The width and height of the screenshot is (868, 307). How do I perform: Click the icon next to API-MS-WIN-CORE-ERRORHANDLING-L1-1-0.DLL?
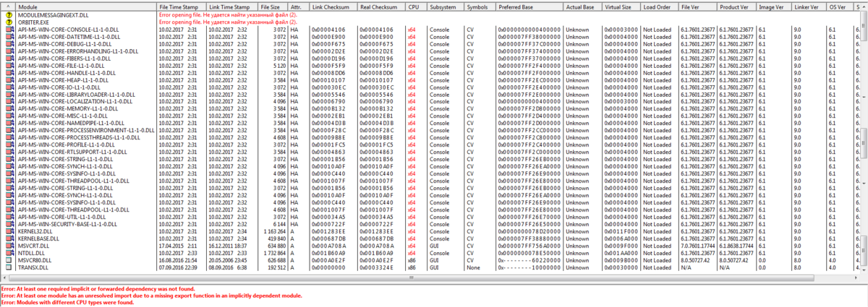click(x=9, y=51)
